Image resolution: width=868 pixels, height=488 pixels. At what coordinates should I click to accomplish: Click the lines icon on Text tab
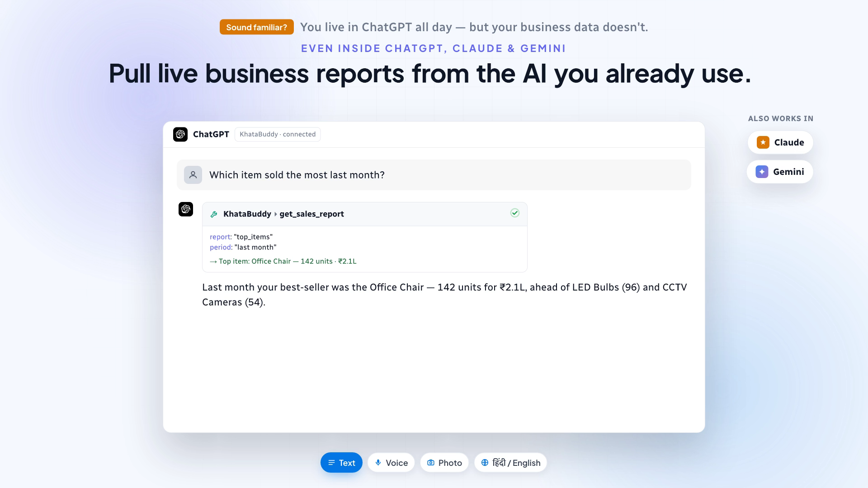[331, 463]
